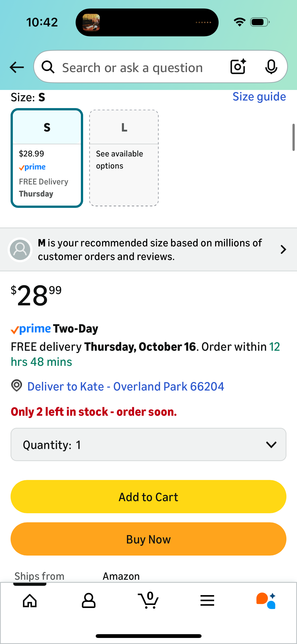This screenshot has height=644, width=297.
Task: Tap the dynamic island album art
Action: [x=91, y=22]
